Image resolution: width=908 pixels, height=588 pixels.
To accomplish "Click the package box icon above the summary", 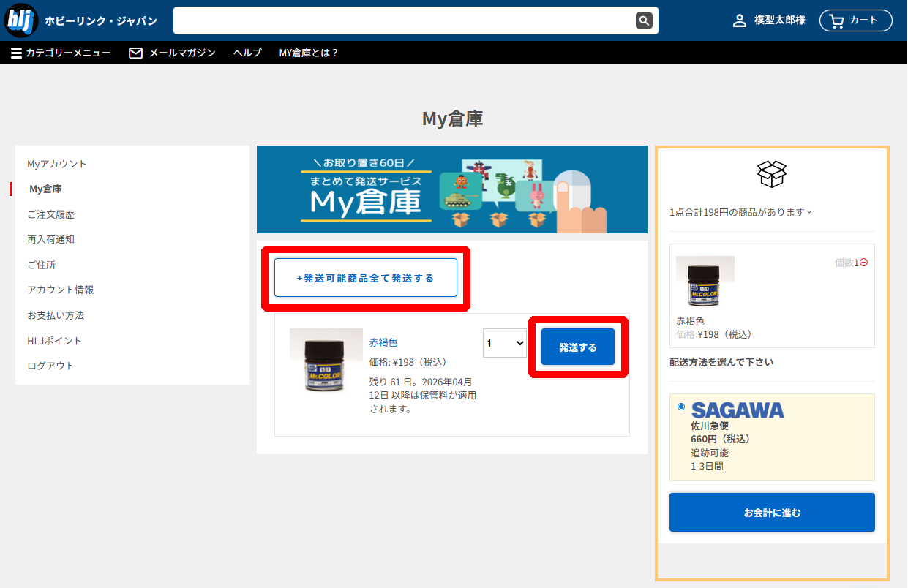I will [771, 175].
